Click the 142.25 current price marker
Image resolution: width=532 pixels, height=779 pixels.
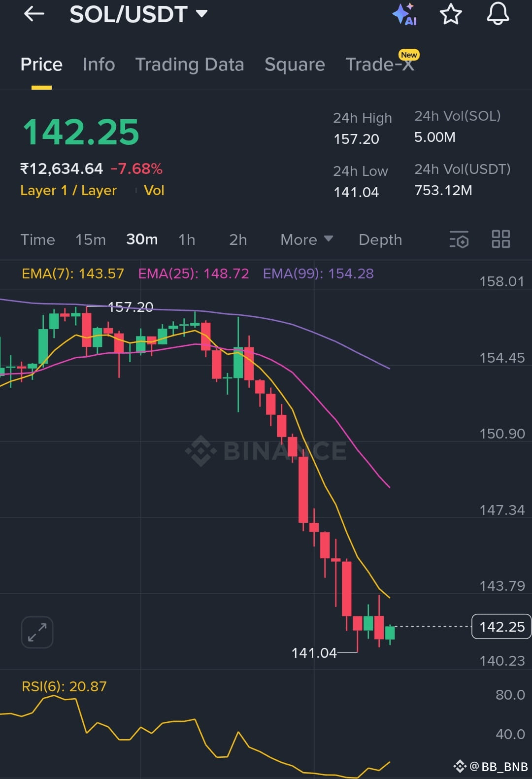pos(501,627)
